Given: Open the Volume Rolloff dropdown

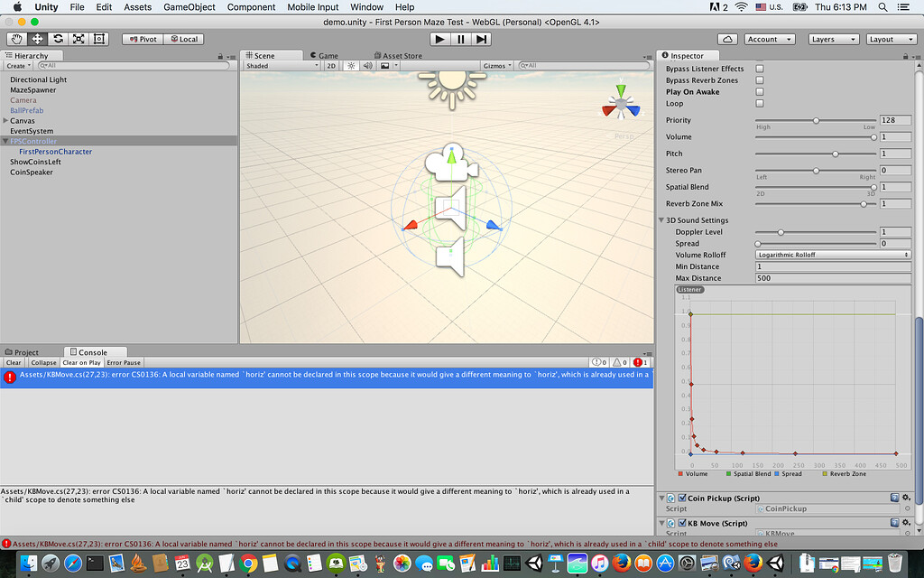Looking at the screenshot, I should tap(832, 254).
